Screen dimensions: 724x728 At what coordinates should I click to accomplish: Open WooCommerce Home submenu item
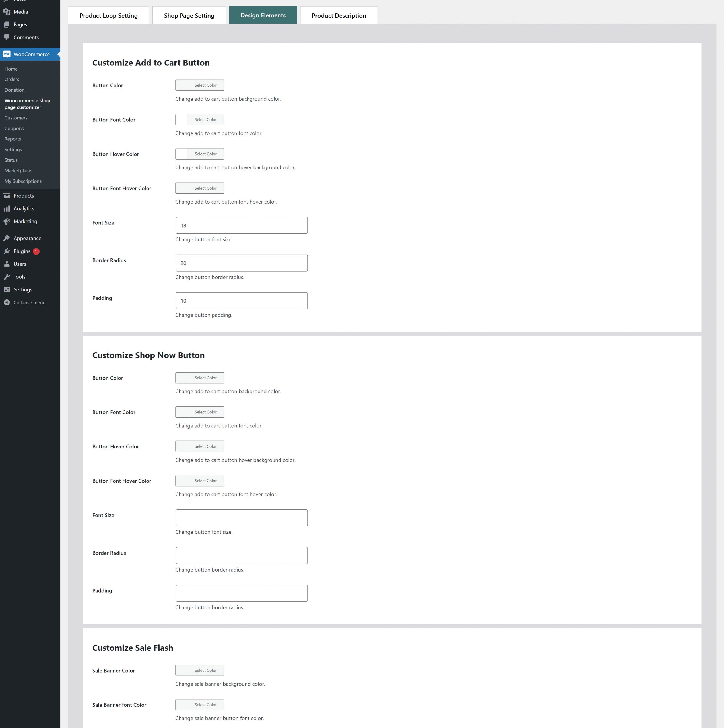(11, 69)
